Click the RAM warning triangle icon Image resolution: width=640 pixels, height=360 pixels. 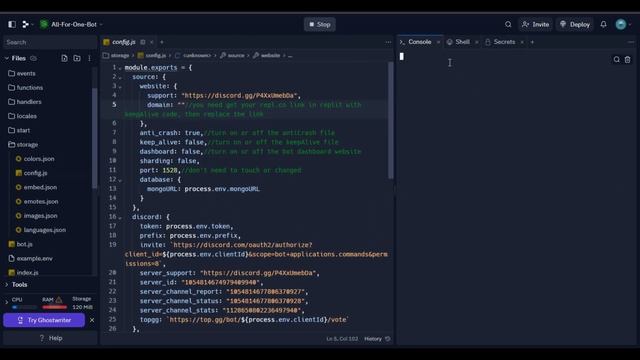coord(59,300)
